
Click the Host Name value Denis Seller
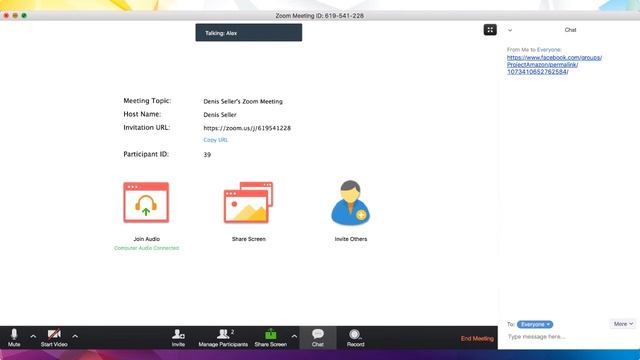pos(220,115)
